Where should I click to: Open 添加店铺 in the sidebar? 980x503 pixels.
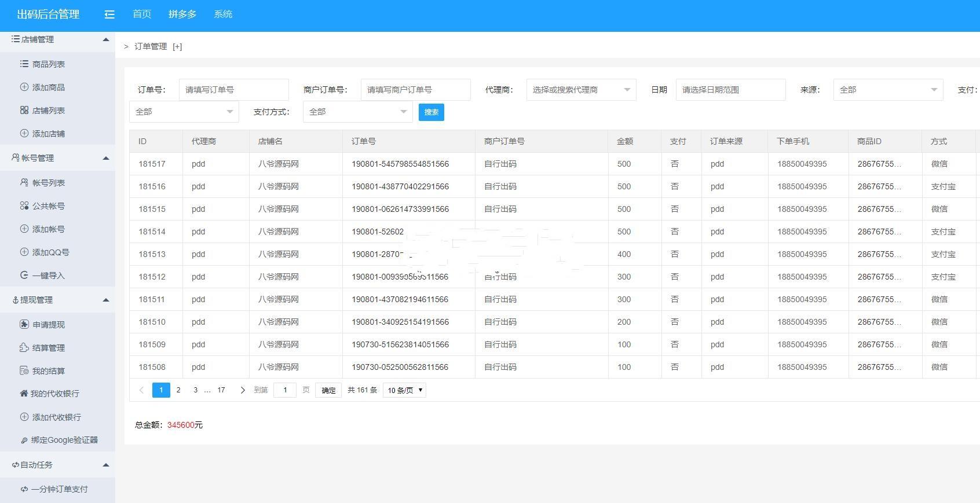pos(49,134)
